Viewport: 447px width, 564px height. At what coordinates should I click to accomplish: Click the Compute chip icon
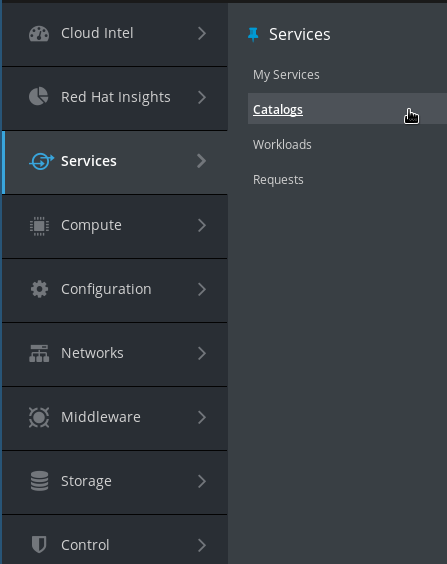pos(39,226)
